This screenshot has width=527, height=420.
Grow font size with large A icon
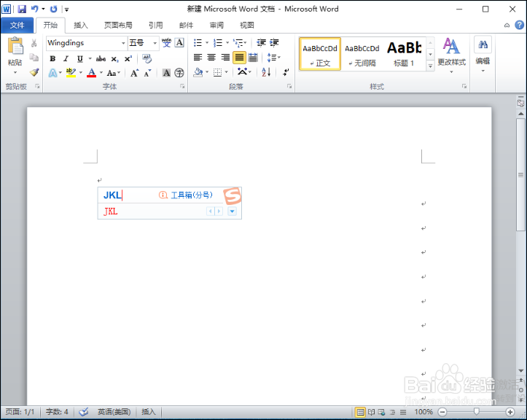click(x=134, y=73)
